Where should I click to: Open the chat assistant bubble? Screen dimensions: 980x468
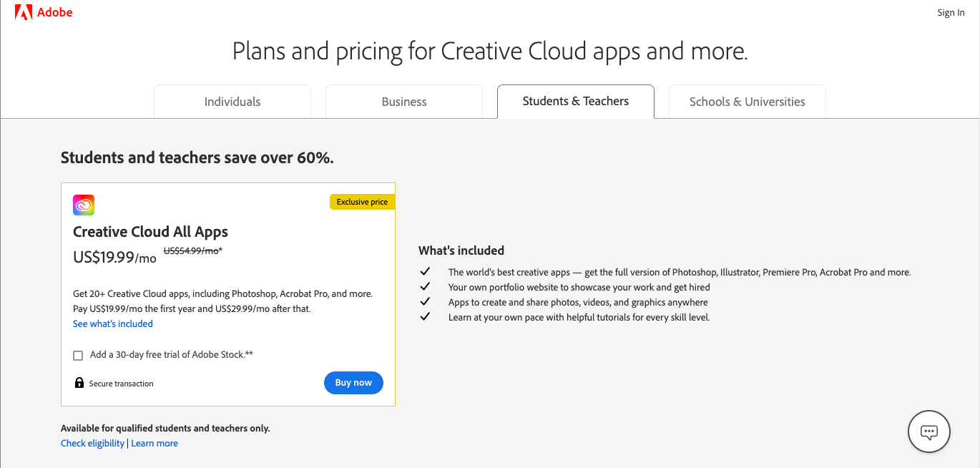click(928, 432)
